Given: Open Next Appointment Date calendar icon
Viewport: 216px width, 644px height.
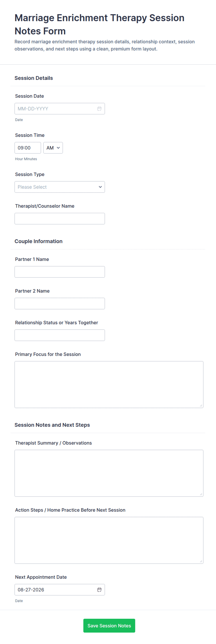Looking at the screenshot, I should click(x=99, y=589).
